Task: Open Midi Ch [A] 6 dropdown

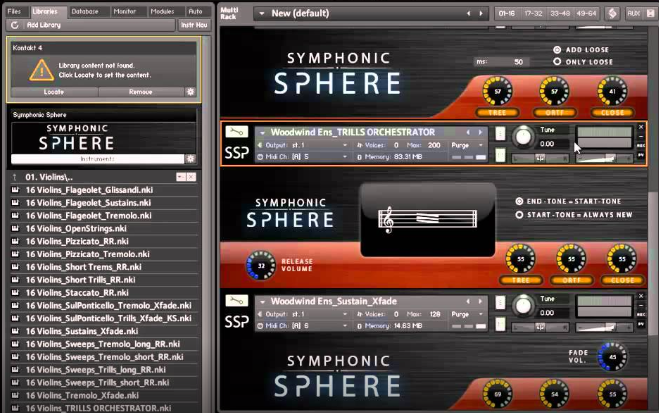Action: [345, 326]
